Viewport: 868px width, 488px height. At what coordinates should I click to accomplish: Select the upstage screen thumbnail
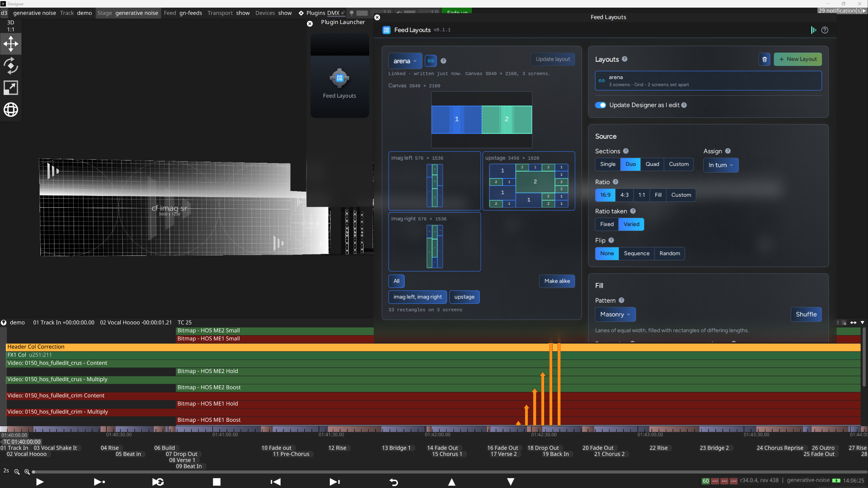click(529, 181)
